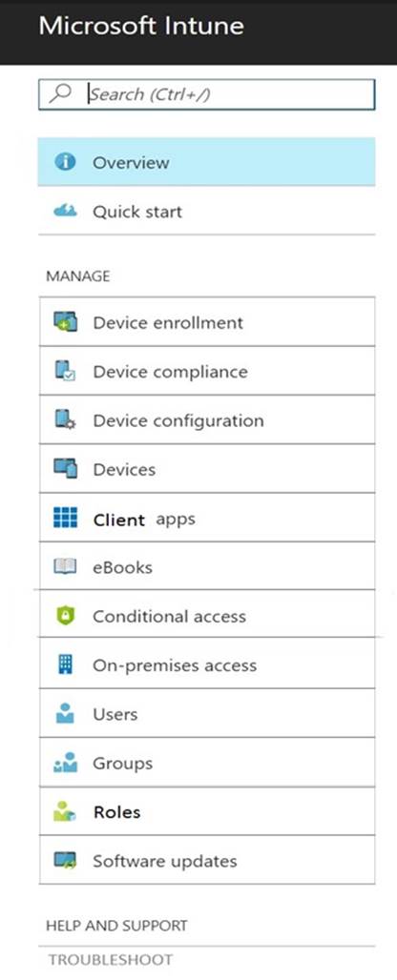Select Groups in the Manage list

click(x=207, y=763)
